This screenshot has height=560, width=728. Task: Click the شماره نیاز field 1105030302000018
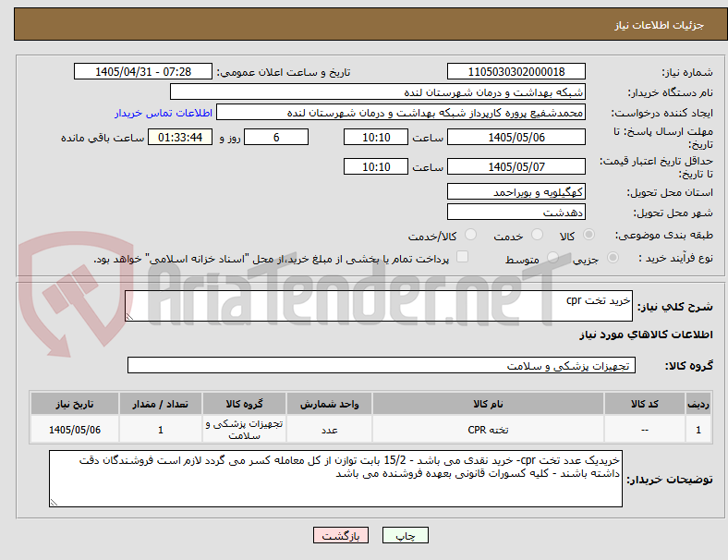[516, 71]
